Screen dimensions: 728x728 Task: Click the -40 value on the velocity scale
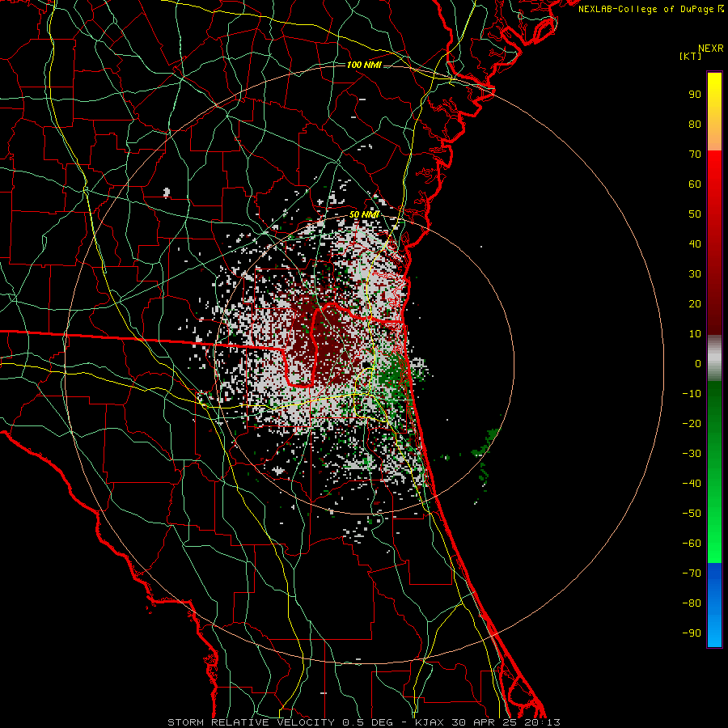click(x=692, y=484)
